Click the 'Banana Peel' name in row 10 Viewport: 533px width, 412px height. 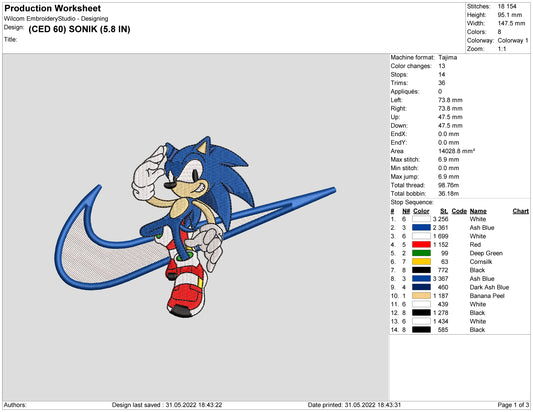(x=487, y=296)
